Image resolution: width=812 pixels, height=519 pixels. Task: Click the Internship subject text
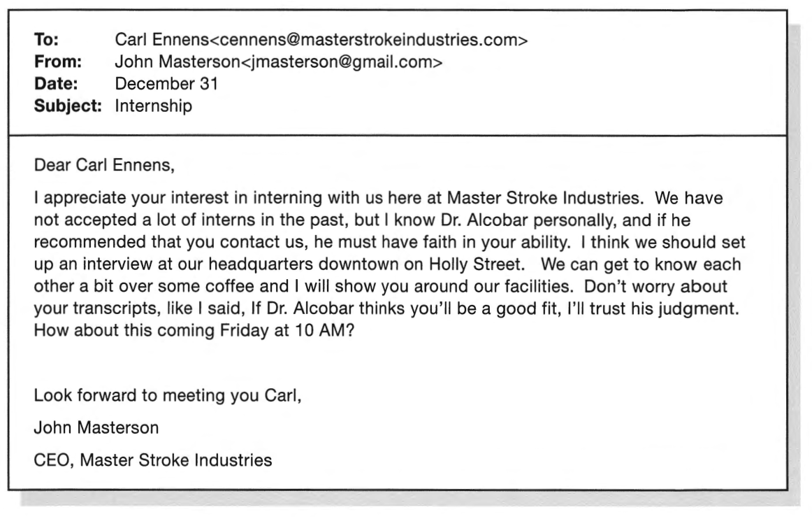(x=153, y=106)
